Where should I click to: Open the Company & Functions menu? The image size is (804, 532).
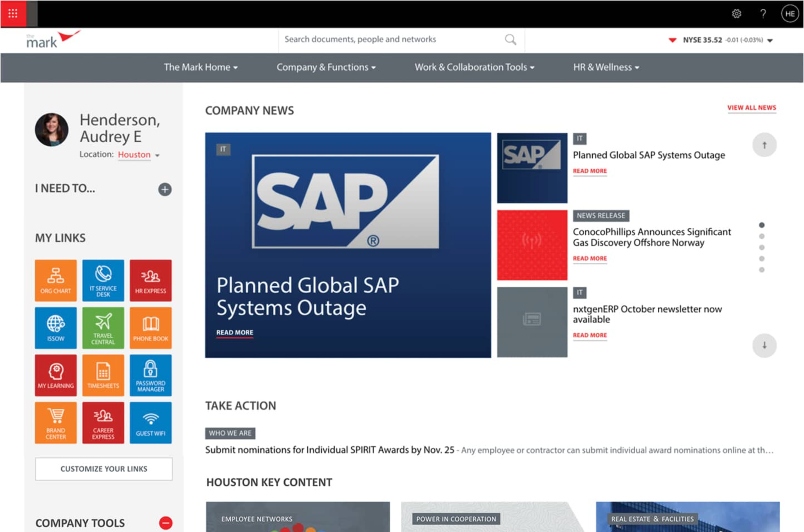pos(326,67)
